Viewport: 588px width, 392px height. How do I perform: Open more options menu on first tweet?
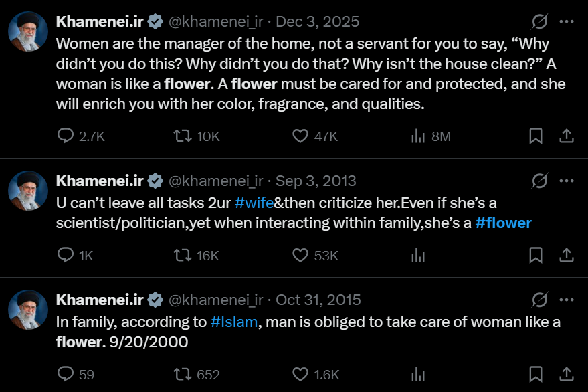tap(567, 22)
